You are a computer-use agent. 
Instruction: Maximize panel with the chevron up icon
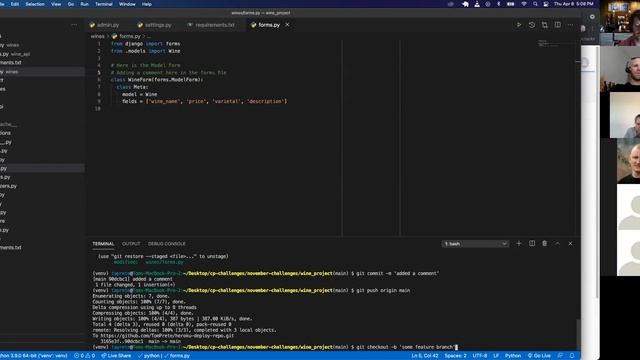tap(558, 244)
